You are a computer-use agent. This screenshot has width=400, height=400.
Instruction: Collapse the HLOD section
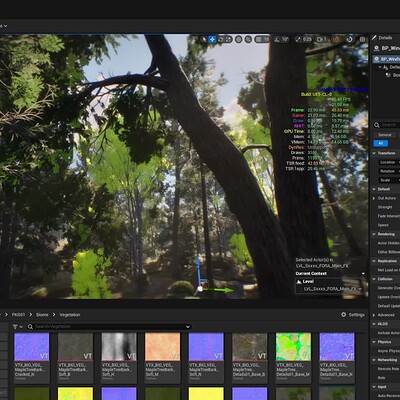coord(374,324)
